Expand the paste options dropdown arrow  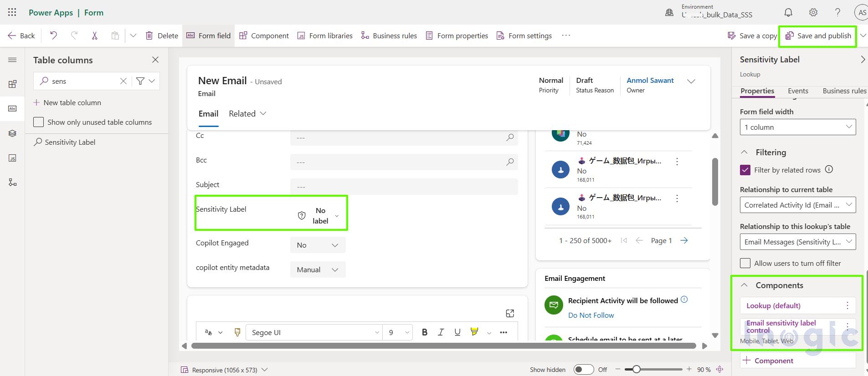point(133,36)
